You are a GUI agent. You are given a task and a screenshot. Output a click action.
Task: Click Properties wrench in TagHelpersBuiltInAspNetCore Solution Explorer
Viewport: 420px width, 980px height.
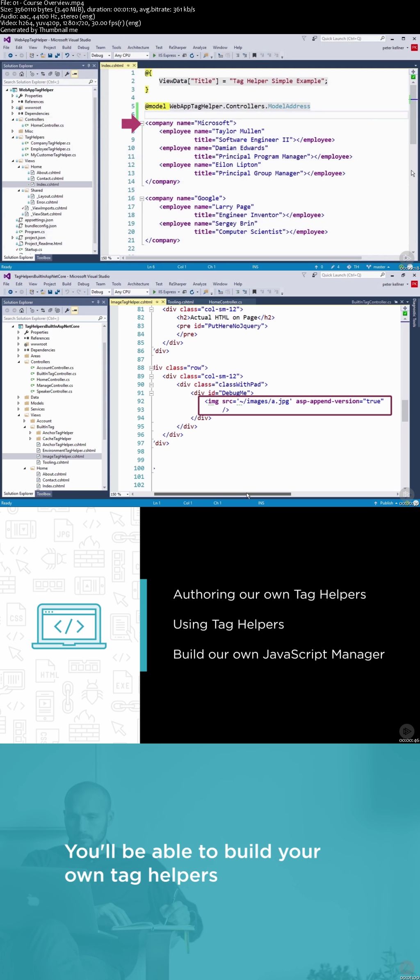tap(67, 310)
